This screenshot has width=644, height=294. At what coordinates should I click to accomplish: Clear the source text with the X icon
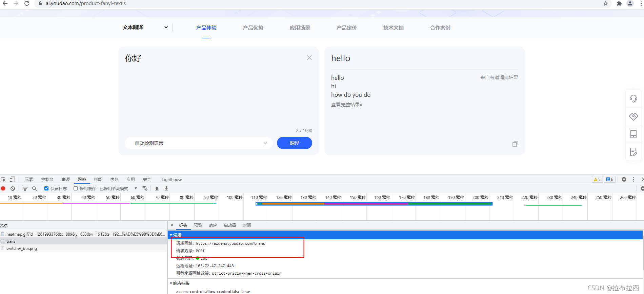[x=309, y=58]
